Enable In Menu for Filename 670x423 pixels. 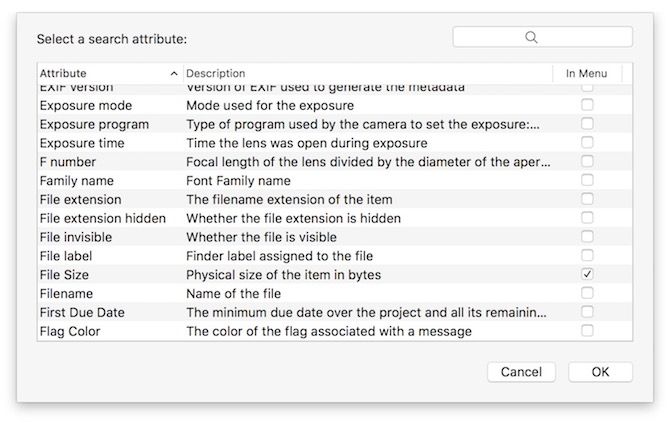(x=587, y=293)
